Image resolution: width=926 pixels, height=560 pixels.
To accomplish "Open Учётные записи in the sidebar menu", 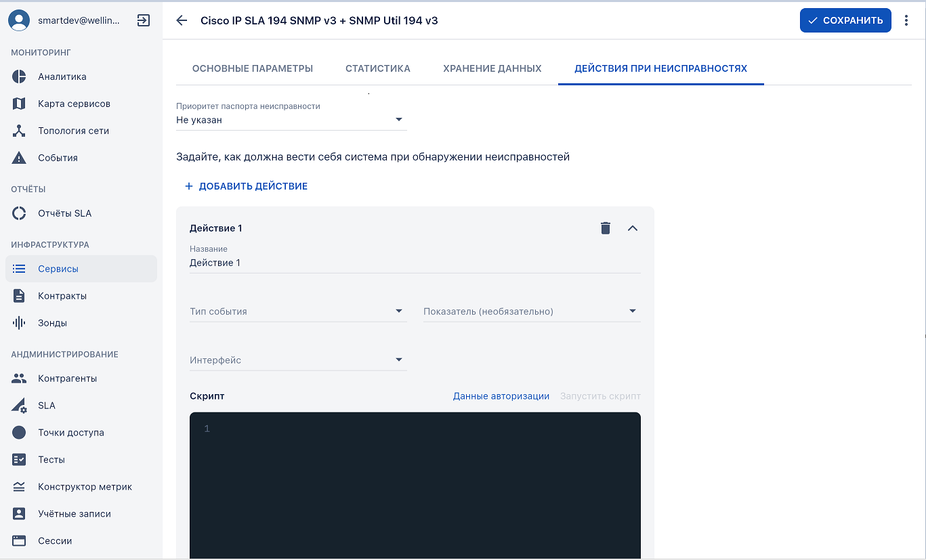I will coord(81,514).
